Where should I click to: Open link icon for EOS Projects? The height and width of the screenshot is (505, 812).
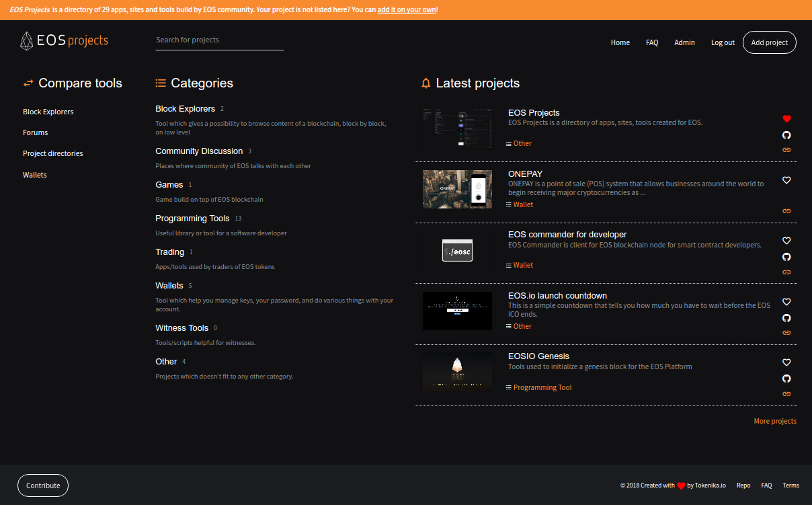click(786, 150)
